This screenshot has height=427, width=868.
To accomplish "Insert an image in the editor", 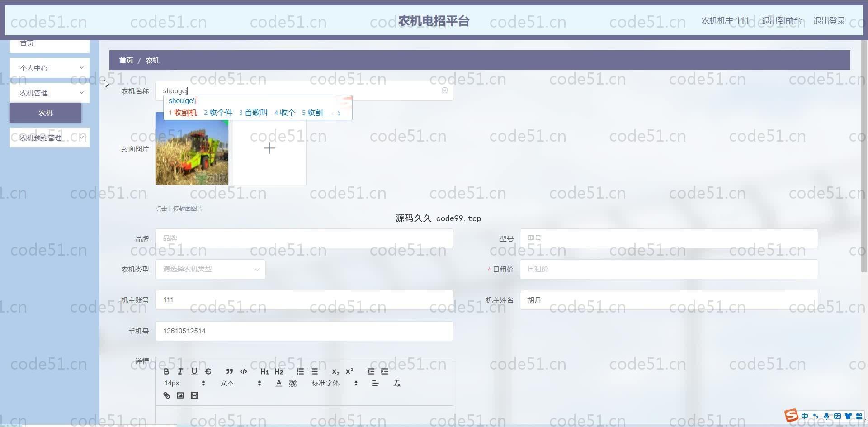I will (180, 395).
